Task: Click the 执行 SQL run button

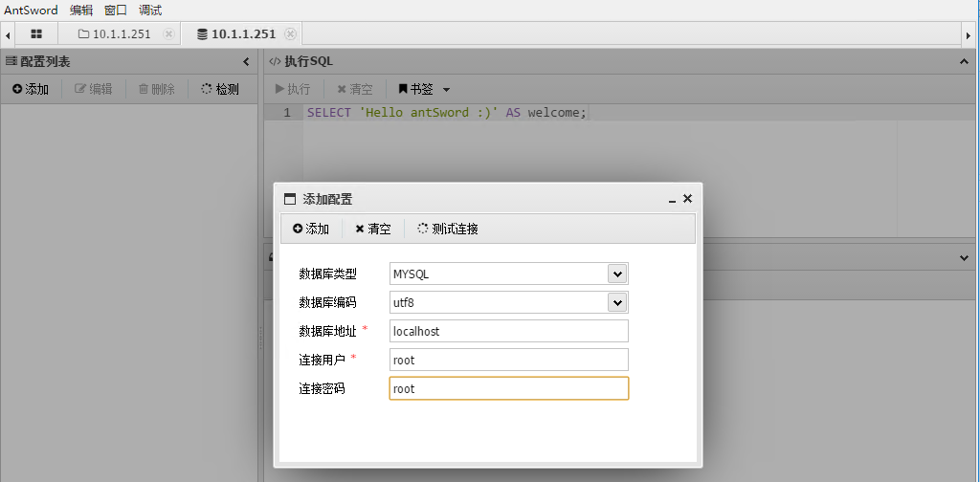Action: click(293, 89)
